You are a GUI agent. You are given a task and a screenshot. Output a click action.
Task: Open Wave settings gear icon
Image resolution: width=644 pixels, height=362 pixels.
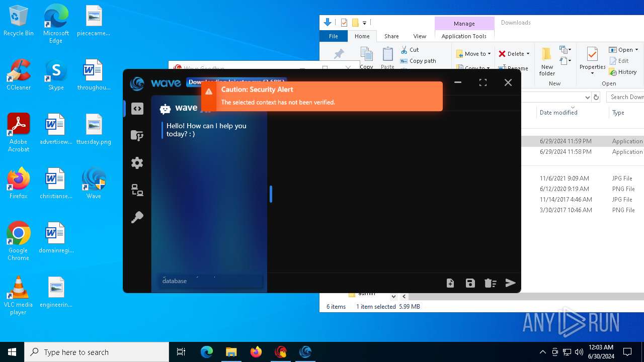pyautogui.click(x=137, y=163)
